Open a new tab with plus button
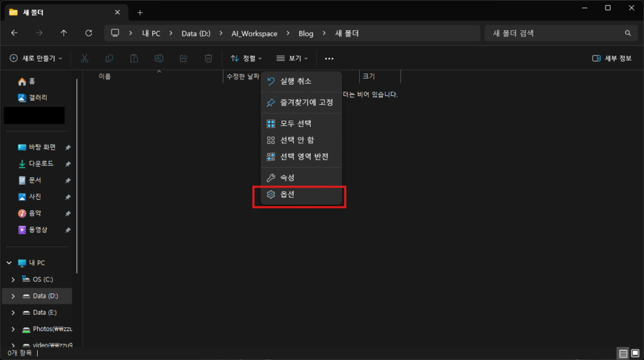Screen dimensions: 644x360 (x=140, y=13)
